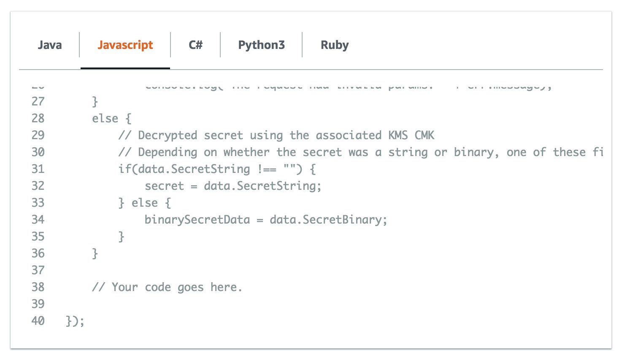
Task: Click the closing '});' on last line
Action: point(75,321)
